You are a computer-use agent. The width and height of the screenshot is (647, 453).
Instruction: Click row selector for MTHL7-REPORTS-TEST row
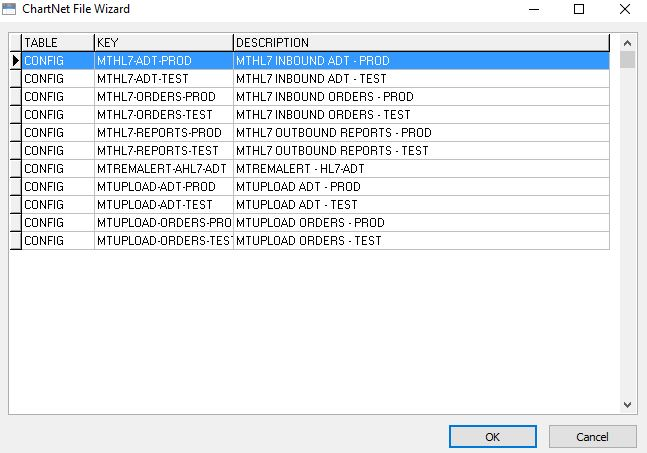click(x=16, y=151)
